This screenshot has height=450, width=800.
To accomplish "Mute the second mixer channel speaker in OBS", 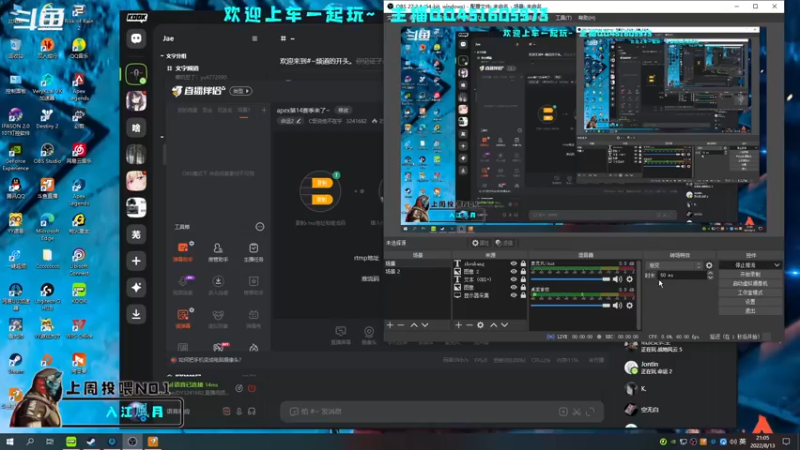I will point(617,305).
